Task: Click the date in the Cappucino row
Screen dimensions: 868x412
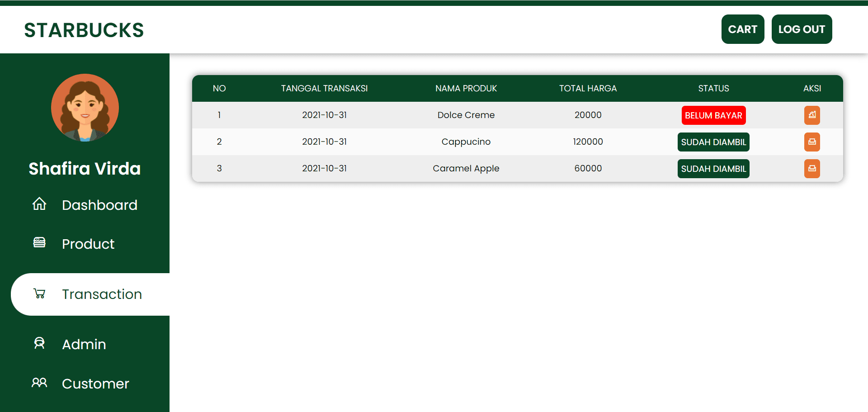Action: click(325, 142)
